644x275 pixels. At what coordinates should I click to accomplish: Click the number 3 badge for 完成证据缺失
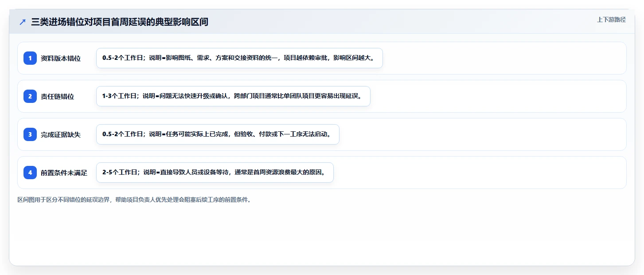[x=30, y=134]
